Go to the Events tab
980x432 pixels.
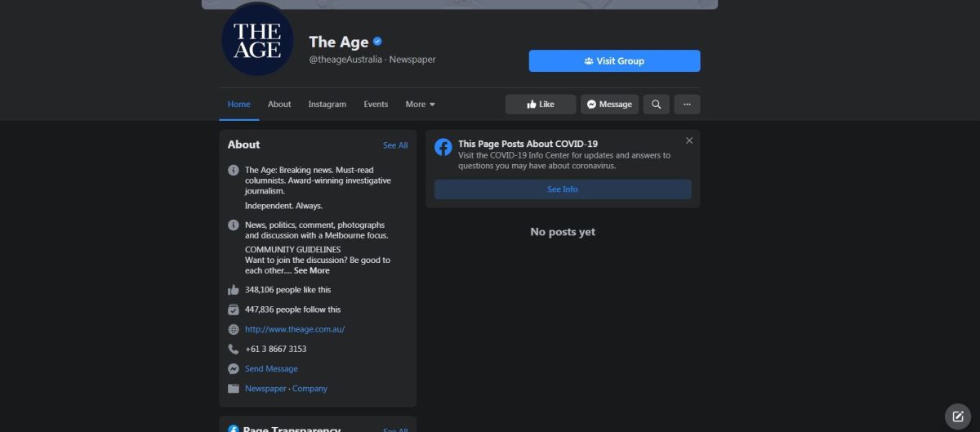tap(376, 105)
